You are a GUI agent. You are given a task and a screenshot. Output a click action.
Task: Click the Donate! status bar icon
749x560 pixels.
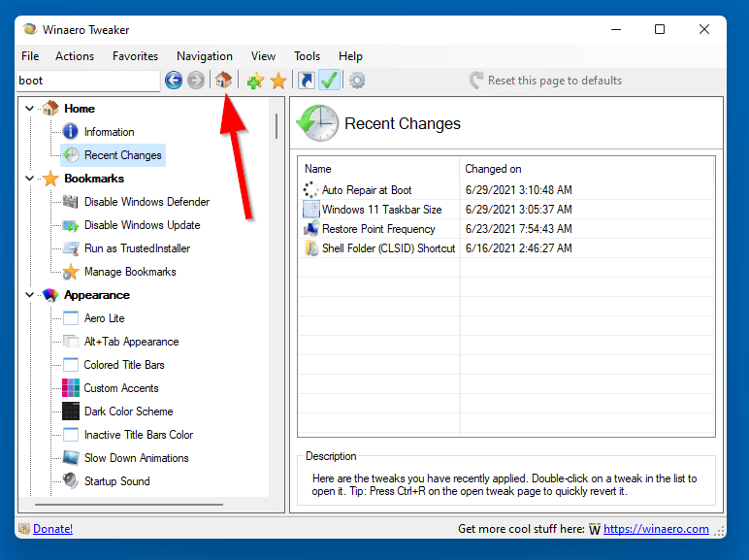(24, 529)
